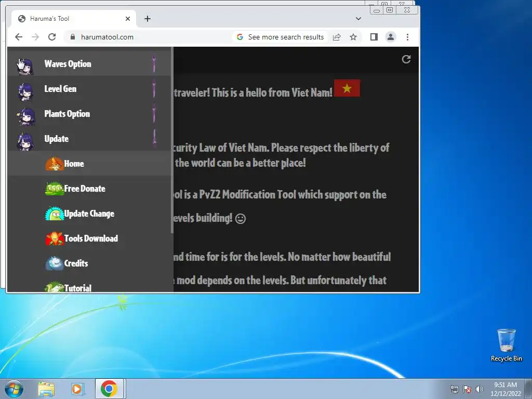Image resolution: width=532 pixels, height=399 pixels.
Task: Expand Level Gen with its purple sword arrow
Action: tap(154, 89)
